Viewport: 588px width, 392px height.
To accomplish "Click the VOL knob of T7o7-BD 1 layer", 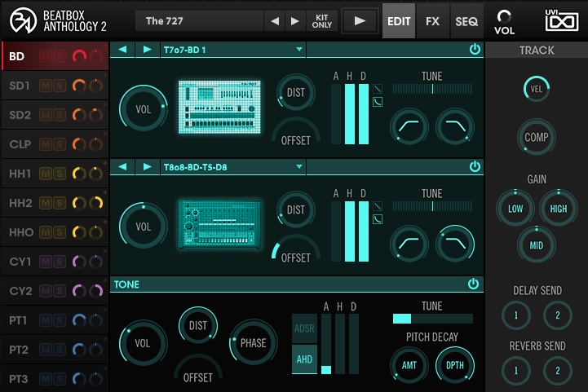I will click(x=144, y=109).
